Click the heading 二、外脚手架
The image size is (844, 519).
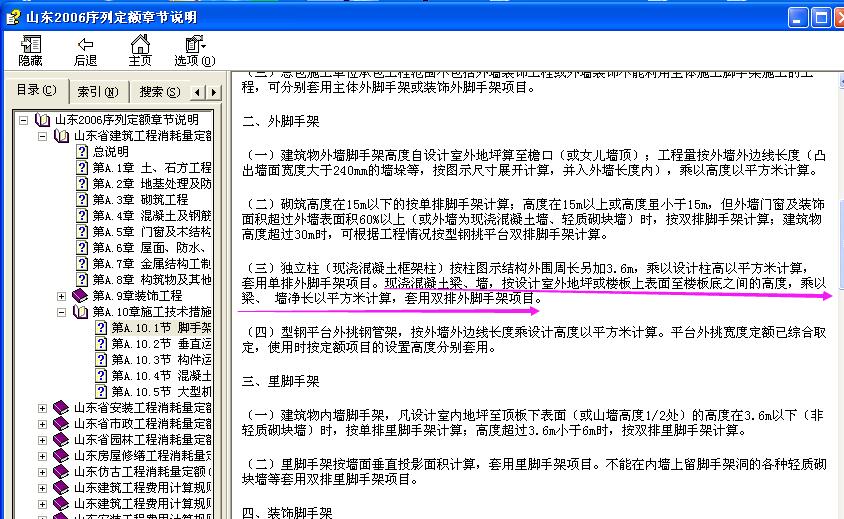(x=280, y=121)
